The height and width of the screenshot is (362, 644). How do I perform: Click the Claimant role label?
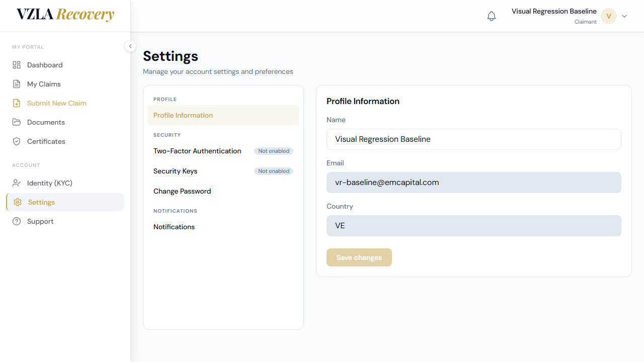click(586, 22)
